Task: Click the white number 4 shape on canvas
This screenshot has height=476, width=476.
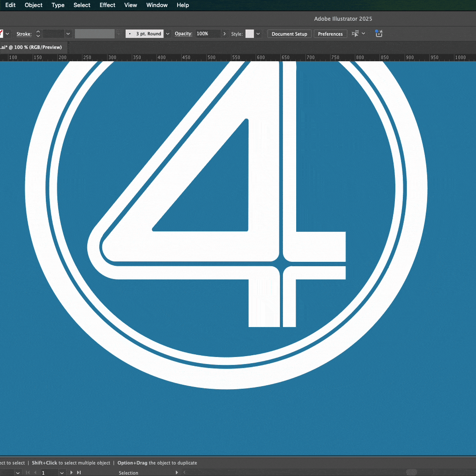Action: (264, 182)
